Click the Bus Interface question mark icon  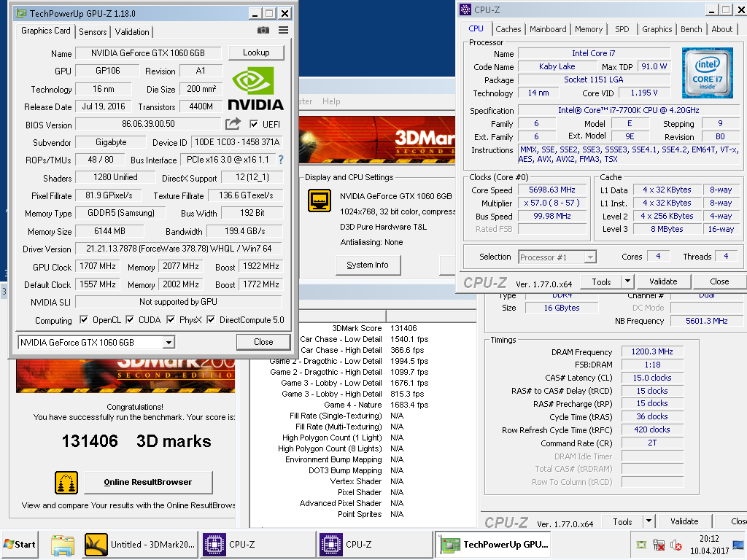(281, 160)
